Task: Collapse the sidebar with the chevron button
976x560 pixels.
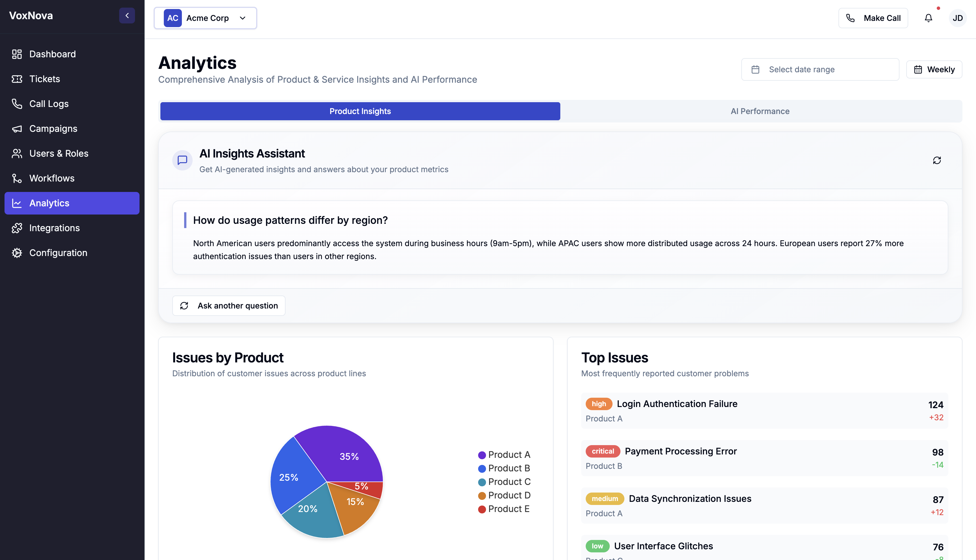Action: click(127, 16)
